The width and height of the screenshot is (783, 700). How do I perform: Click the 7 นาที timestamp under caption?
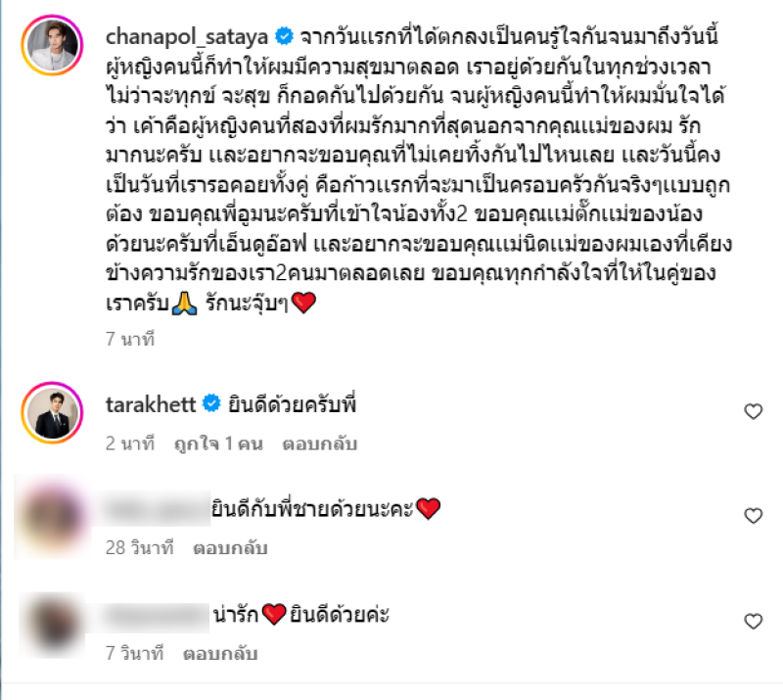tap(130, 339)
